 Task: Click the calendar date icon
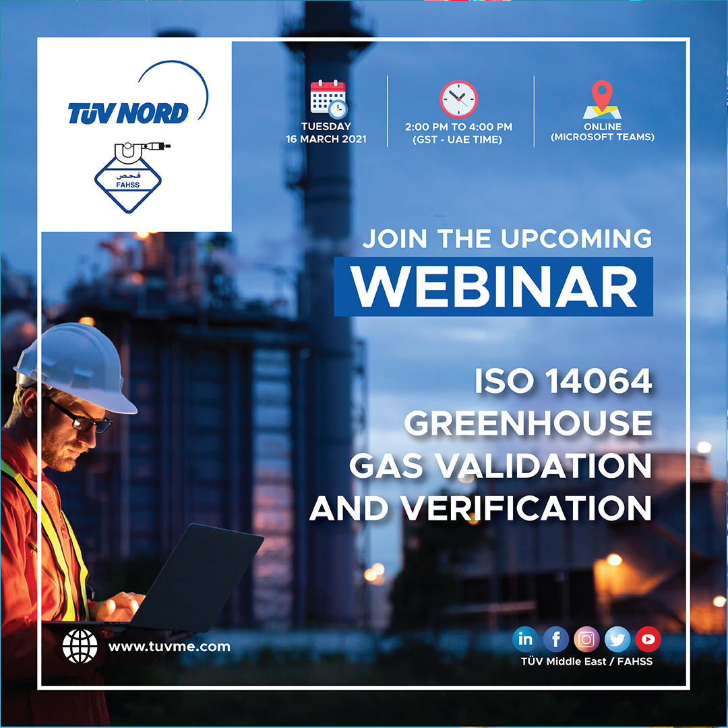(329, 99)
